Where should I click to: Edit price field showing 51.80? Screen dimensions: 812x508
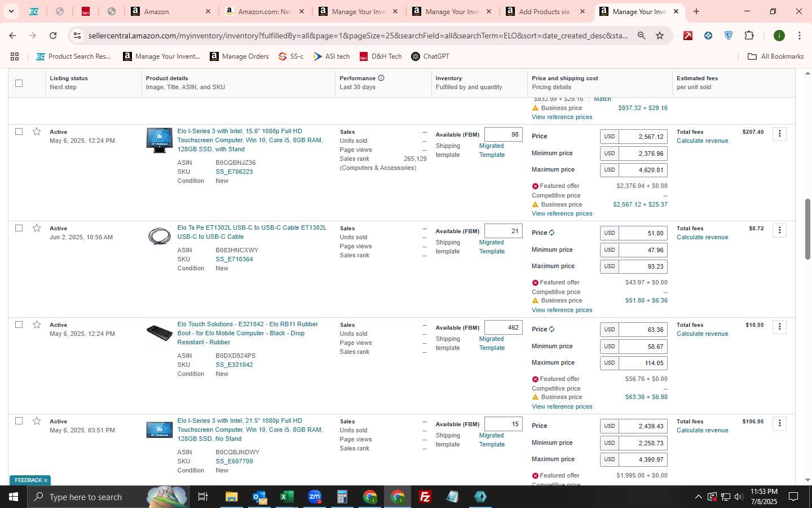643,233
